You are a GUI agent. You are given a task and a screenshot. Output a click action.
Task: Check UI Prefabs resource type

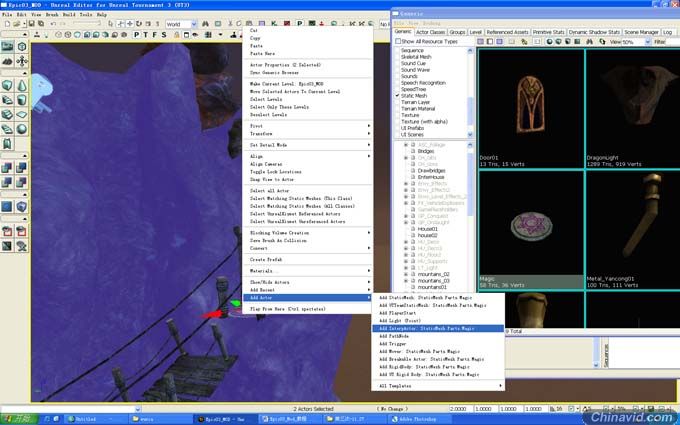tap(397, 128)
